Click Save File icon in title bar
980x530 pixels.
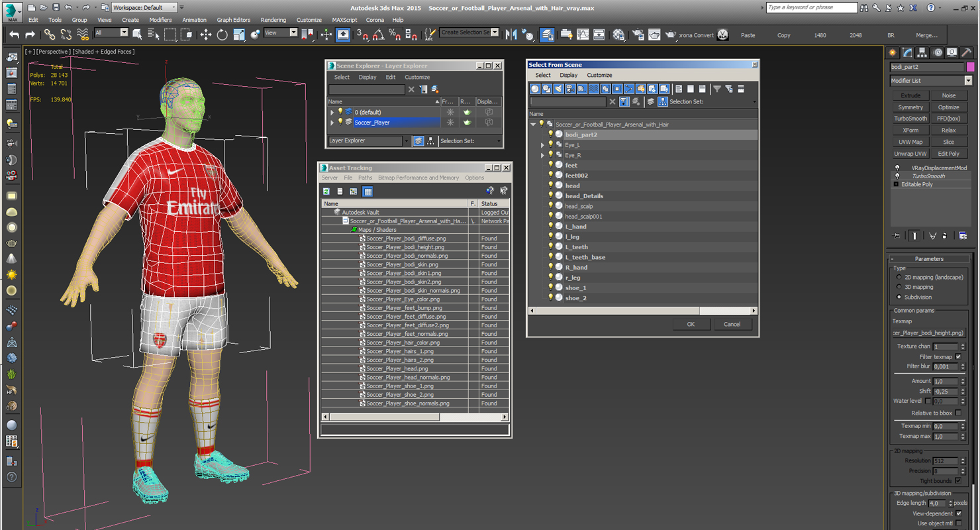click(56, 7)
